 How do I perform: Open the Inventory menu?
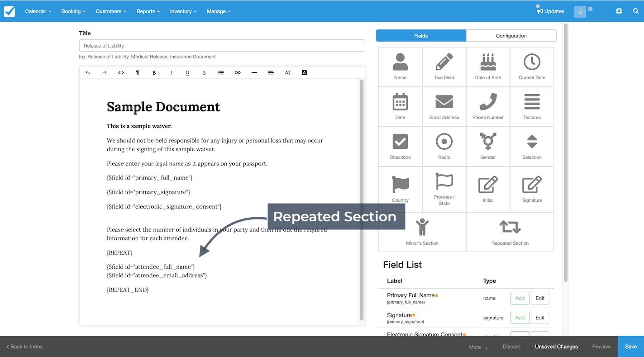(x=183, y=11)
